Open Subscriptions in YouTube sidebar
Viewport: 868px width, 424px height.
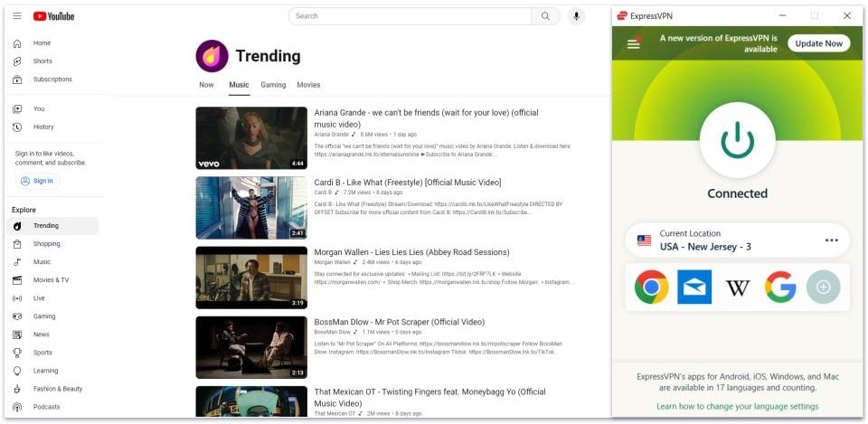tap(52, 80)
